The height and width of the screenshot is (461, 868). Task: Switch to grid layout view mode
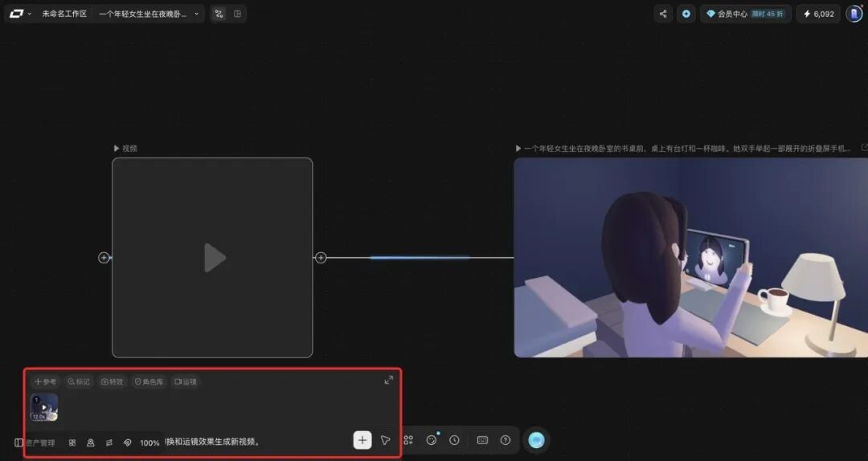237,14
